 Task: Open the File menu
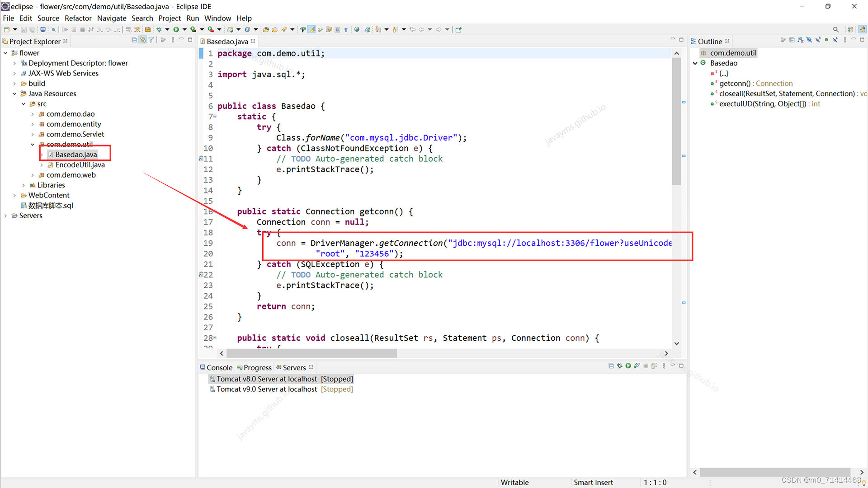(x=8, y=18)
